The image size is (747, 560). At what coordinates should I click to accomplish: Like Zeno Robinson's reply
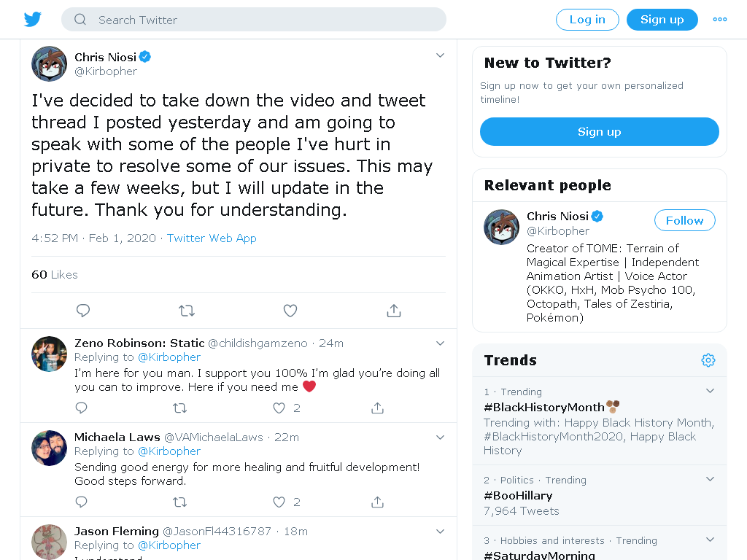point(279,408)
